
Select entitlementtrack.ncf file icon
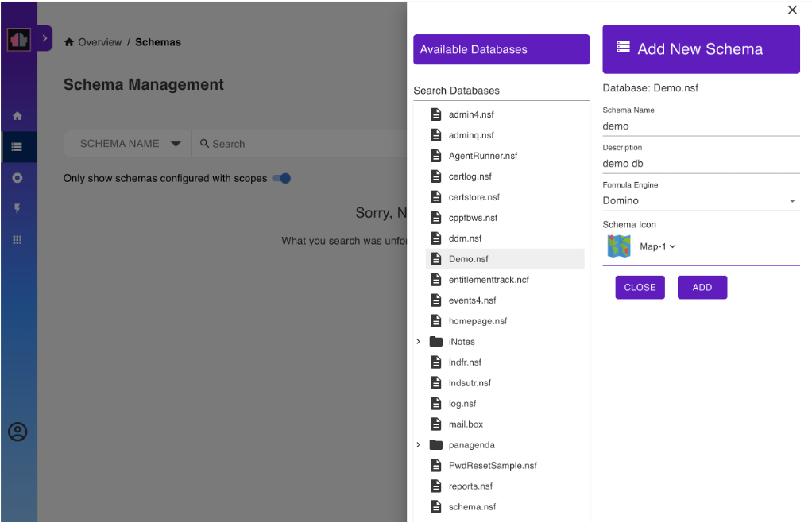pos(436,280)
